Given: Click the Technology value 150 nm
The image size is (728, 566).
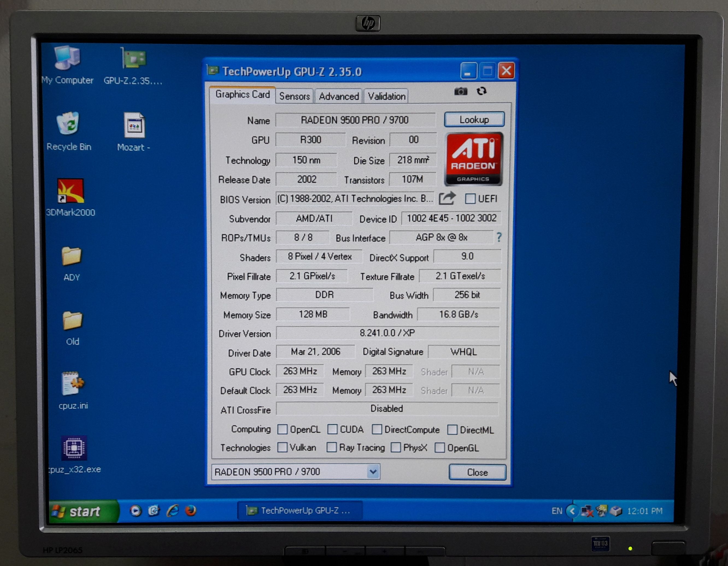Looking at the screenshot, I should point(306,160).
